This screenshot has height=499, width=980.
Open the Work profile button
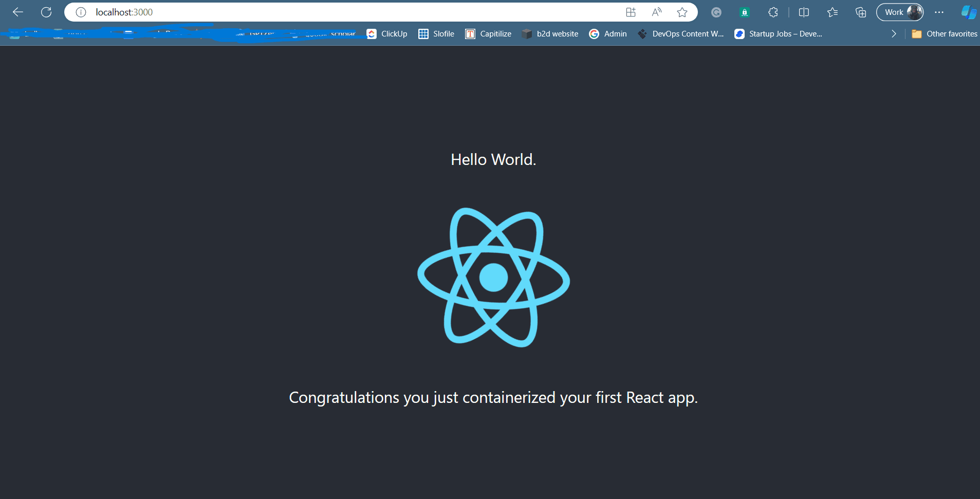[x=900, y=12]
